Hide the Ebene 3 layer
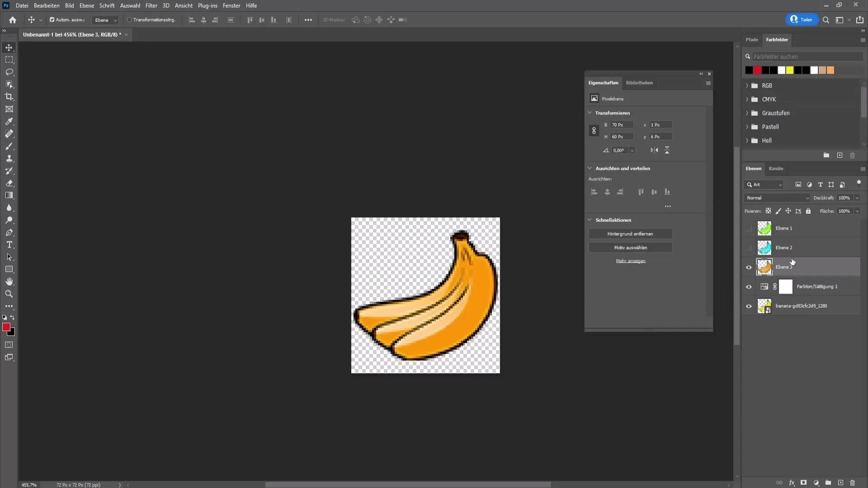 (x=749, y=267)
